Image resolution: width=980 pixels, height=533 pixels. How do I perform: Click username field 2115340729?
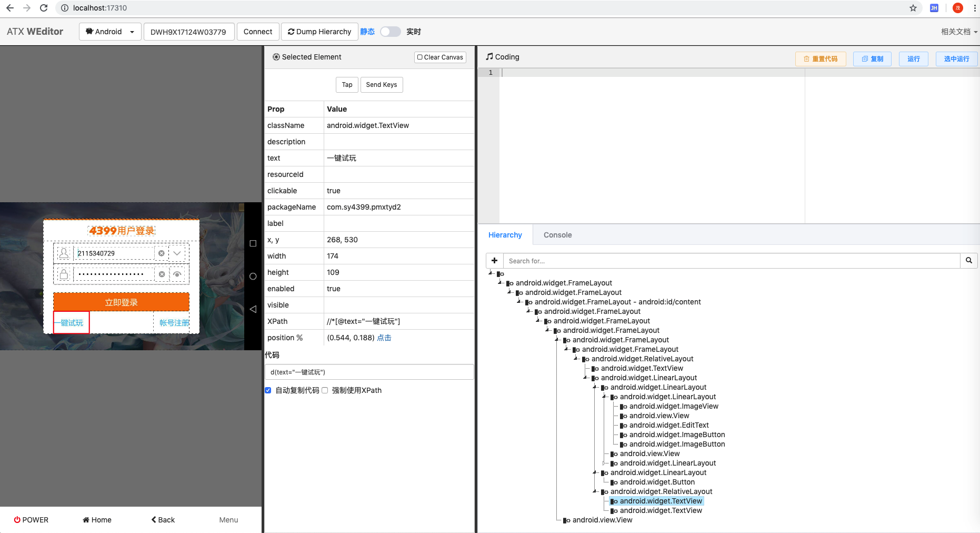[115, 253]
